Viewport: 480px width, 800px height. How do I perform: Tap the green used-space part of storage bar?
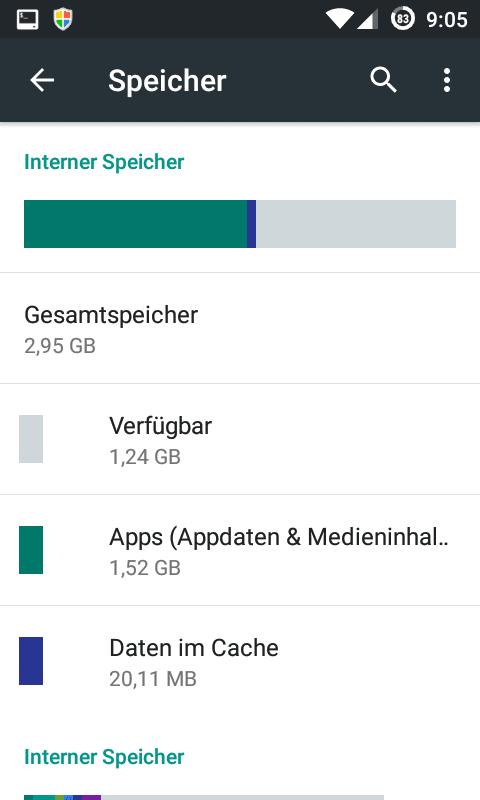[135, 224]
